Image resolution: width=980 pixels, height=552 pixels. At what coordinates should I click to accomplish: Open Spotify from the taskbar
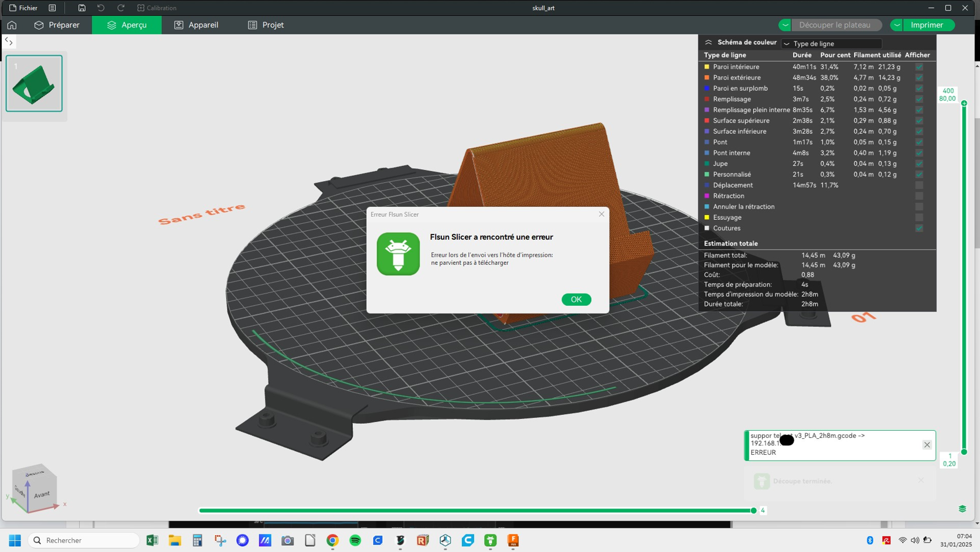pyautogui.click(x=355, y=540)
